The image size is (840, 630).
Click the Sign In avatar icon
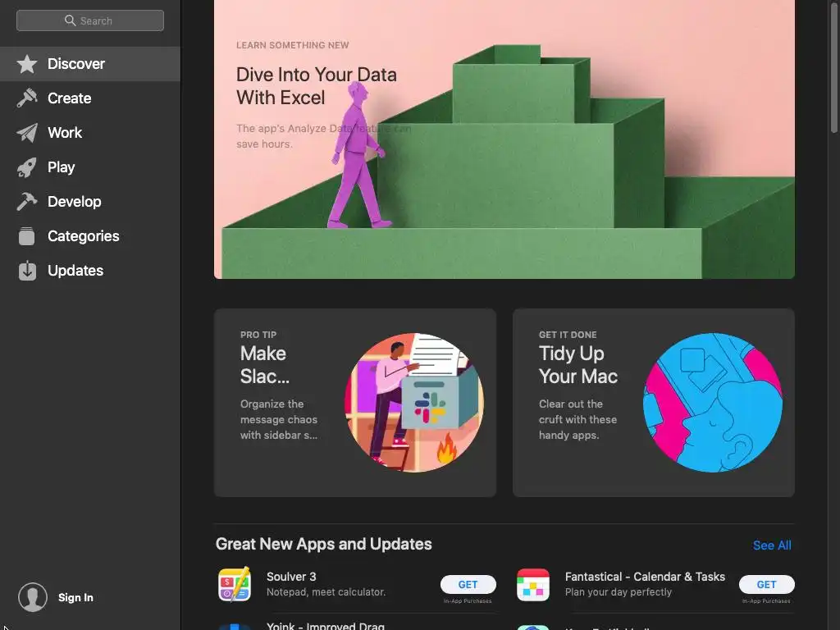tap(33, 597)
